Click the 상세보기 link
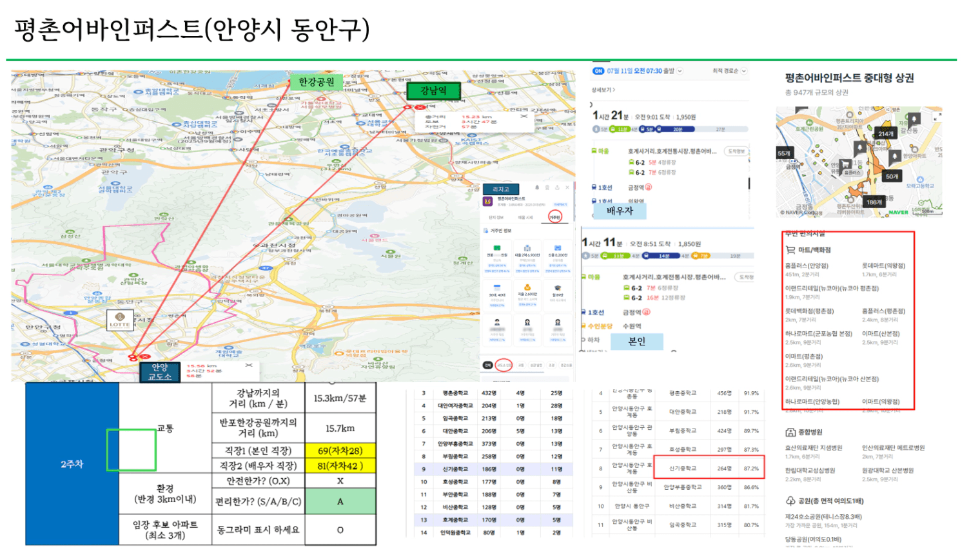 [603, 90]
